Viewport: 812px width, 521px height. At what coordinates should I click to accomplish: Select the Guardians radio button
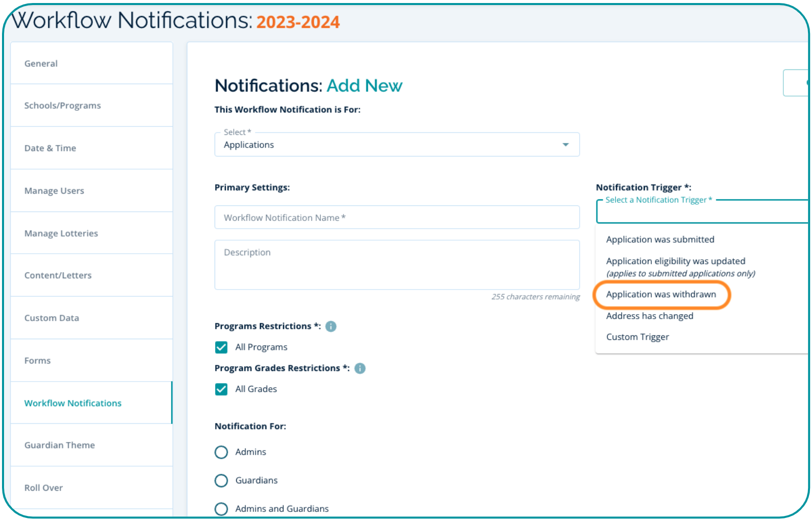[x=221, y=481]
